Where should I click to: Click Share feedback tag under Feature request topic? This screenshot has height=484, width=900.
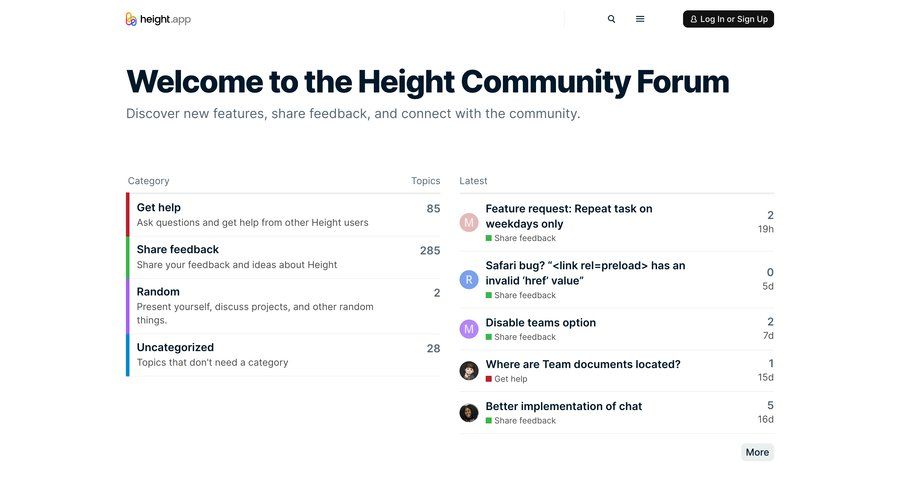pos(521,238)
